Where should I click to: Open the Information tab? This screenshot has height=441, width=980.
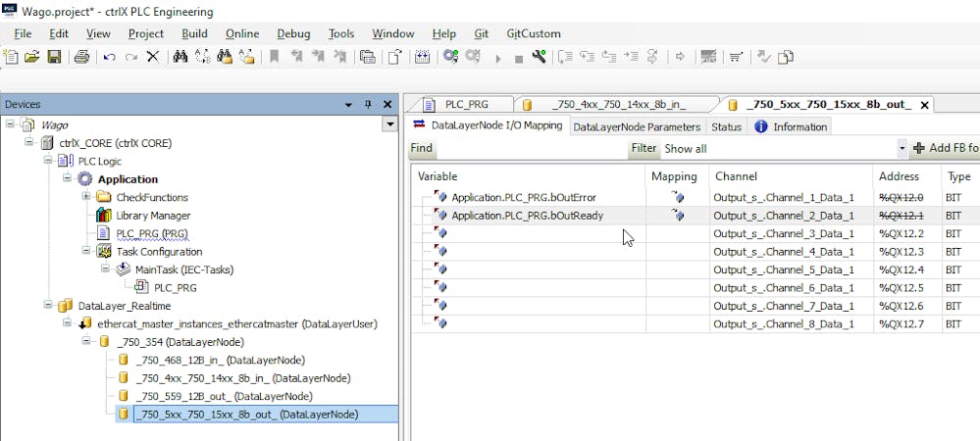(x=792, y=126)
